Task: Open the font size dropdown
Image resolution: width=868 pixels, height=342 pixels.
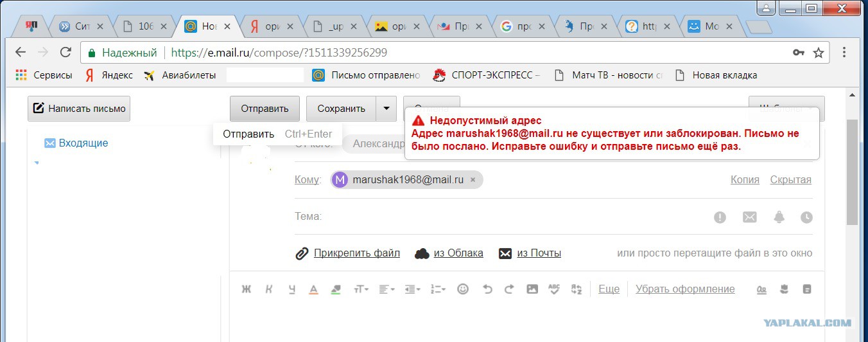Action: (x=361, y=289)
